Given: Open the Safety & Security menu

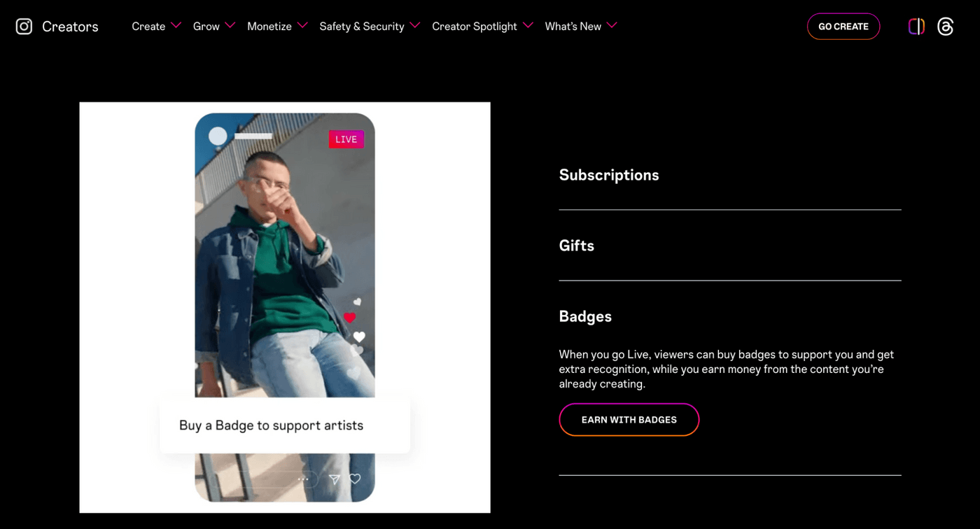Looking at the screenshot, I should pyautogui.click(x=362, y=27).
